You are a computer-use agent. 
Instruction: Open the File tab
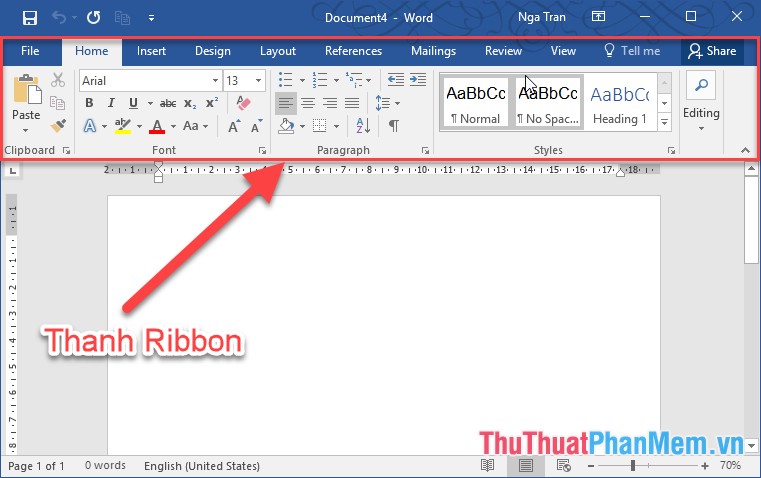(x=30, y=51)
